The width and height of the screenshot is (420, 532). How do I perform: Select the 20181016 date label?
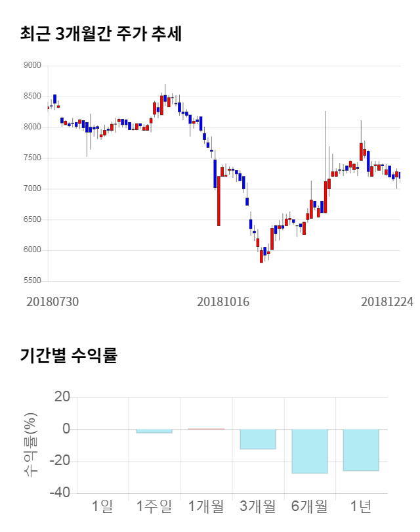223,301
